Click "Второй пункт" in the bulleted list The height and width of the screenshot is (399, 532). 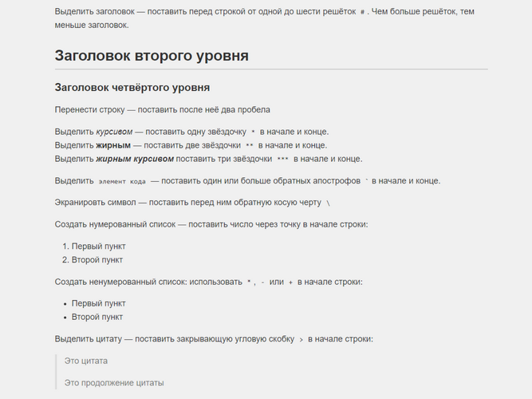[97, 317]
